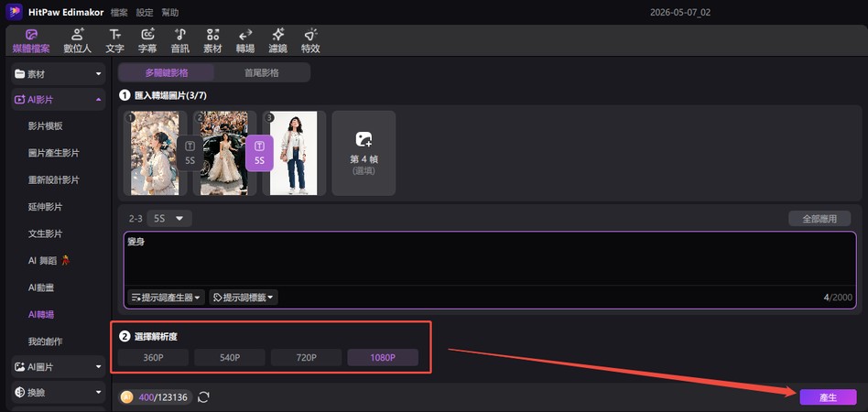Open the 設定 menu
Screen dimensions: 868x412
click(x=145, y=12)
